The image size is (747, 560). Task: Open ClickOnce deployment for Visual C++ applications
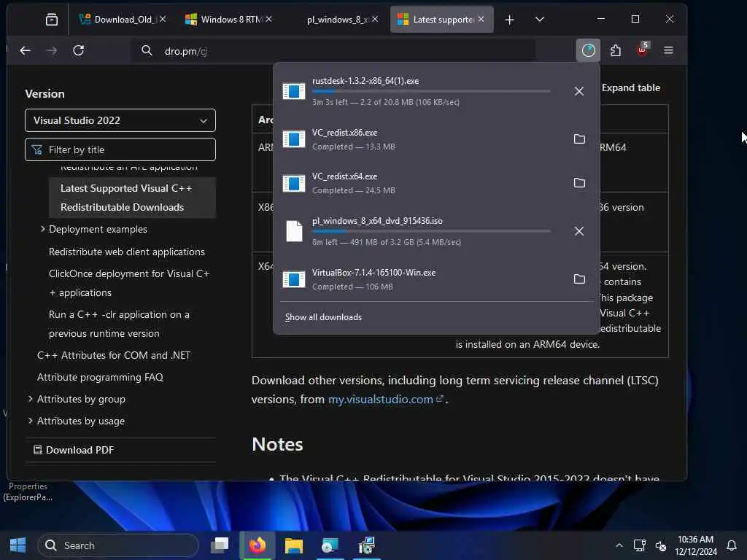128,283
